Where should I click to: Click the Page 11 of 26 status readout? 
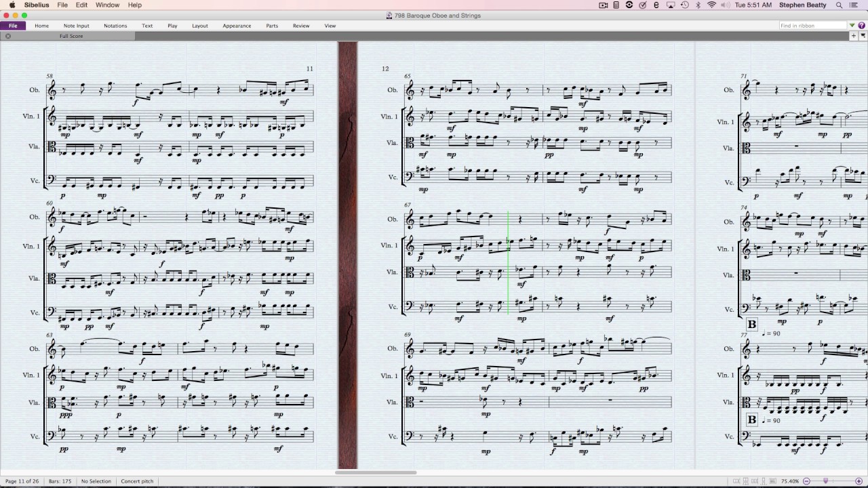(x=22, y=481)
